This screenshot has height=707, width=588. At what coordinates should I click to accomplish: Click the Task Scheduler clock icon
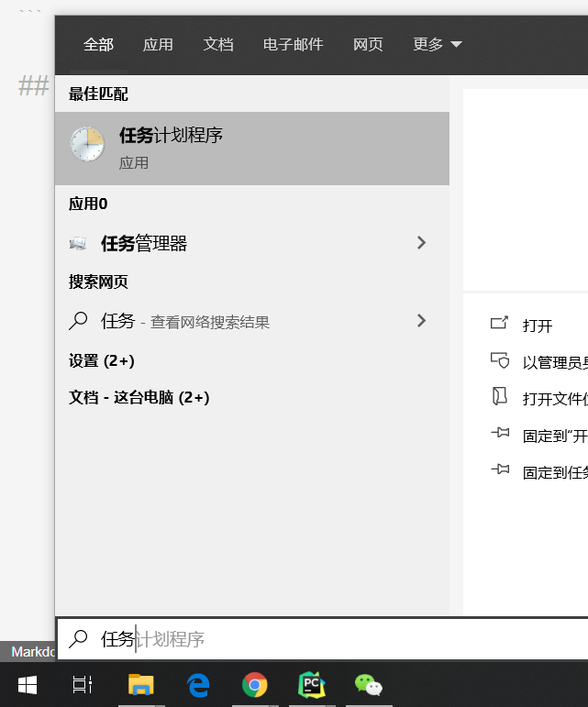87,144
